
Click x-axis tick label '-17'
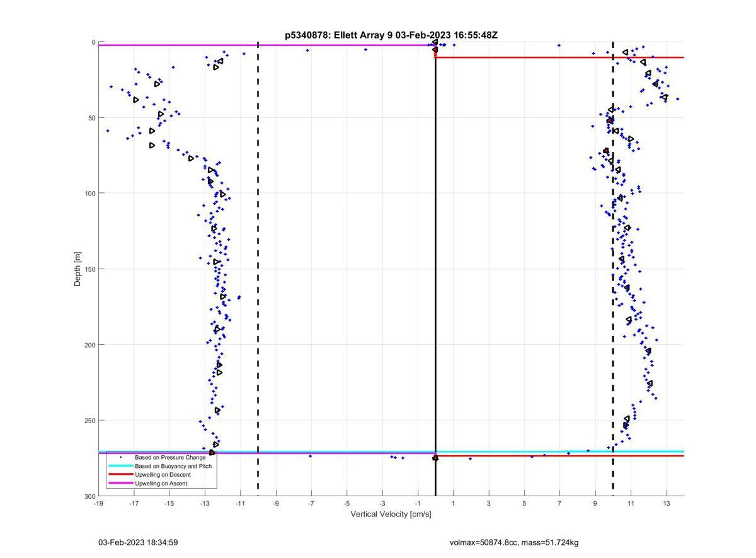pyautogui.click(x=134, y=503)
